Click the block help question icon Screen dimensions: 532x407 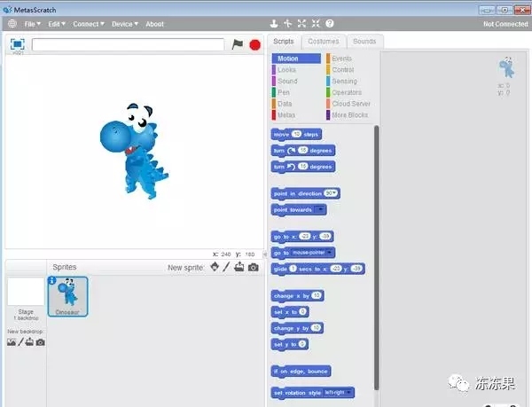tap(330, 23)
